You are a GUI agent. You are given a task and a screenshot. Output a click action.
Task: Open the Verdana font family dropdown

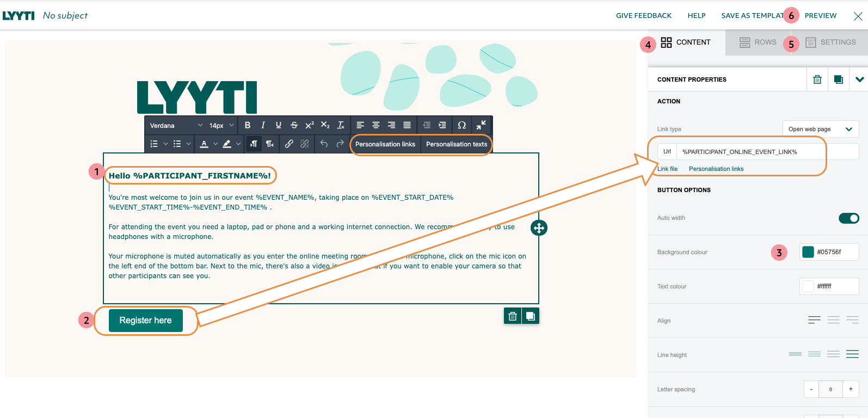(176, 125)
